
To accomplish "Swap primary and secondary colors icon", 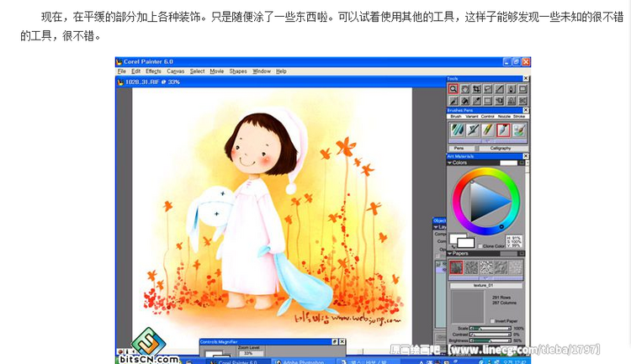I will click(x=453, y=246).
